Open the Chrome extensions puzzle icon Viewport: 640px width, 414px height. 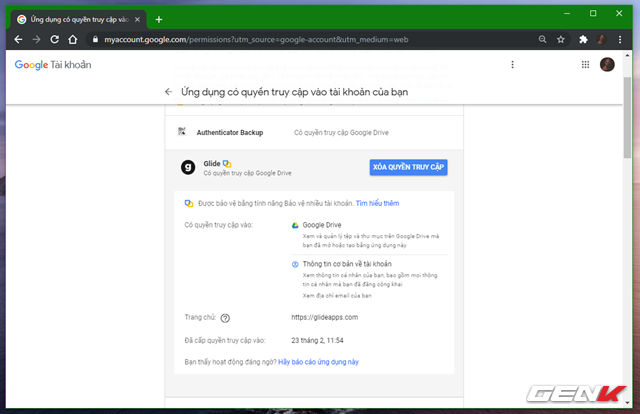[x=583, y=40]
